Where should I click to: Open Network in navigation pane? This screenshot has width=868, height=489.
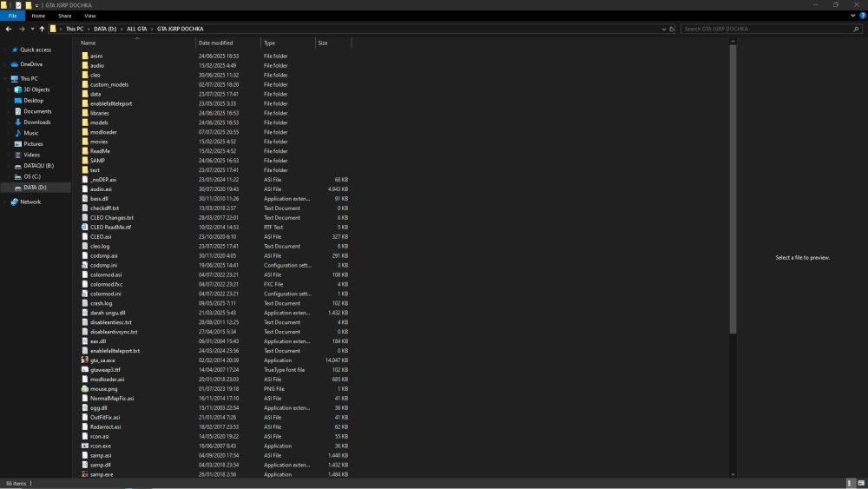click(x=30, y=202)
